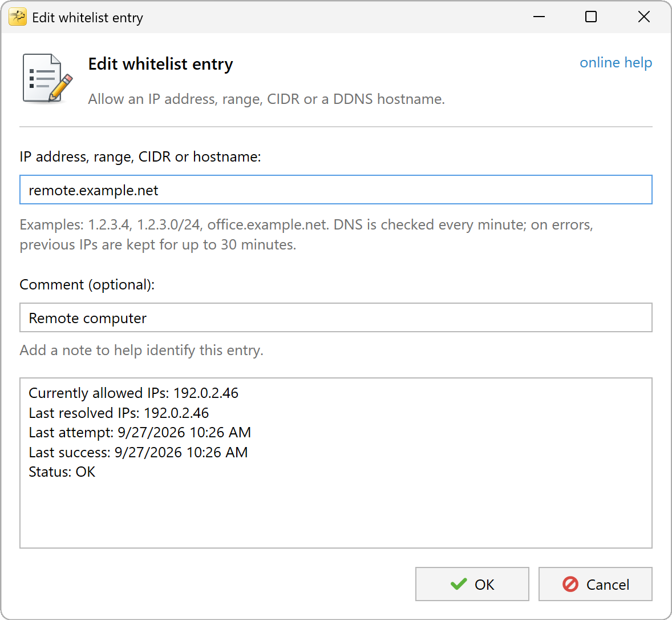
Task: Maximize the Edit whitelist entry window
Action: 591,17
